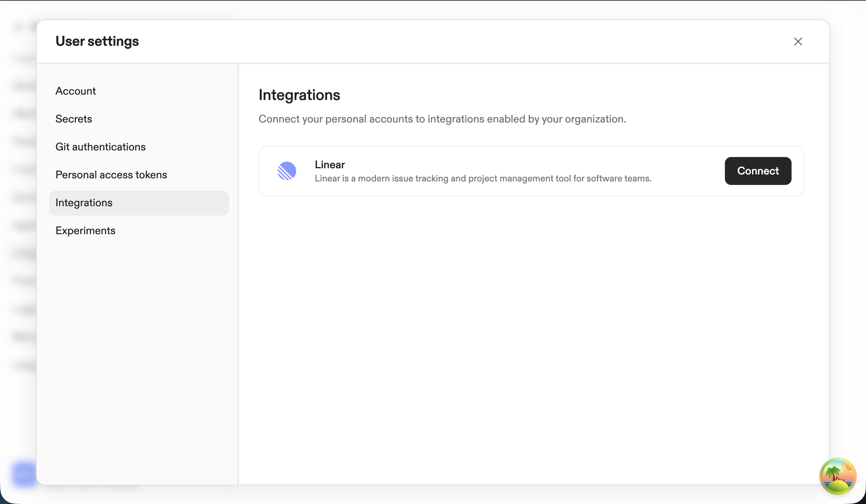The height and width of the screenshot is (504, 866).
Task: Close the User settings dialog
Action: pos(798,41)
